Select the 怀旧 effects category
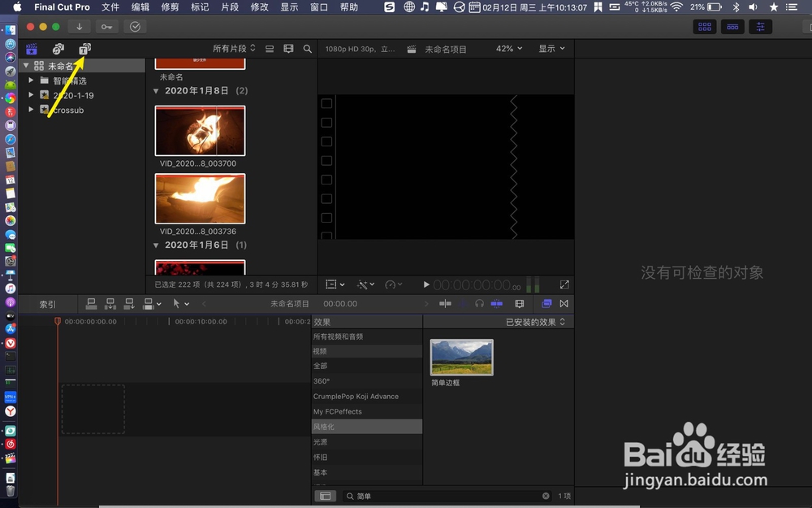This screenshot has width=812, height=508. [367, 457]
